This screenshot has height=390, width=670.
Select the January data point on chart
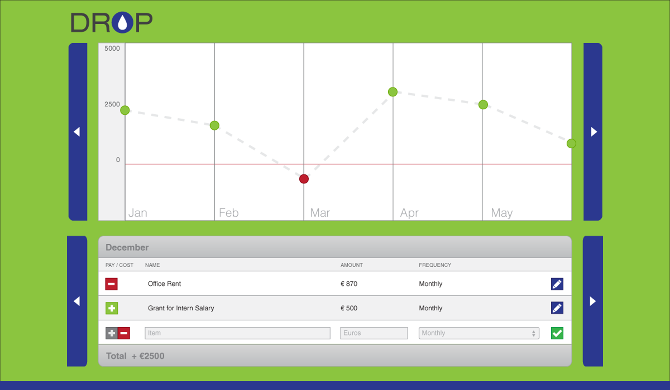coord(125,110)
